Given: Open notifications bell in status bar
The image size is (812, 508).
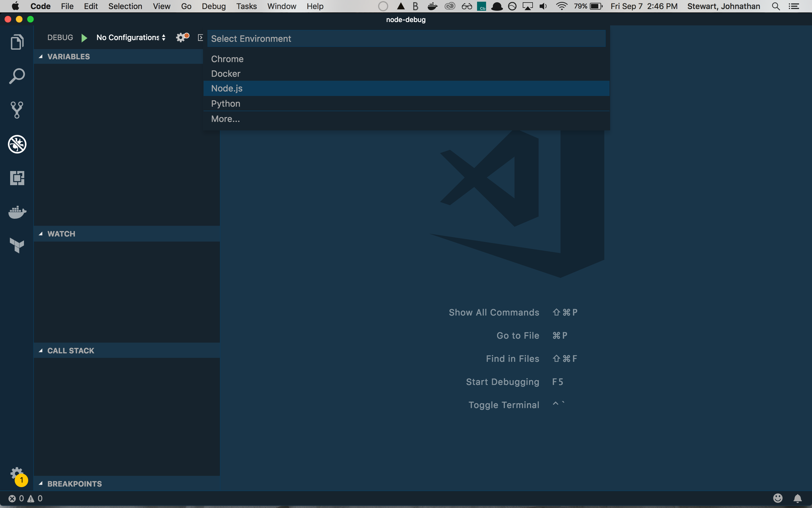Looking at the screenshot, I should click(798, 498).
